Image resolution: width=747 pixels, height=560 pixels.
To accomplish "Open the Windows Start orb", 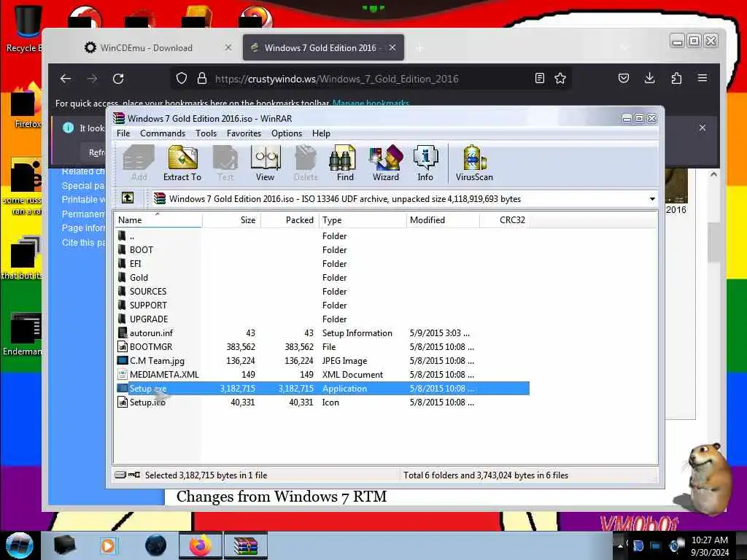I will 19,545.
